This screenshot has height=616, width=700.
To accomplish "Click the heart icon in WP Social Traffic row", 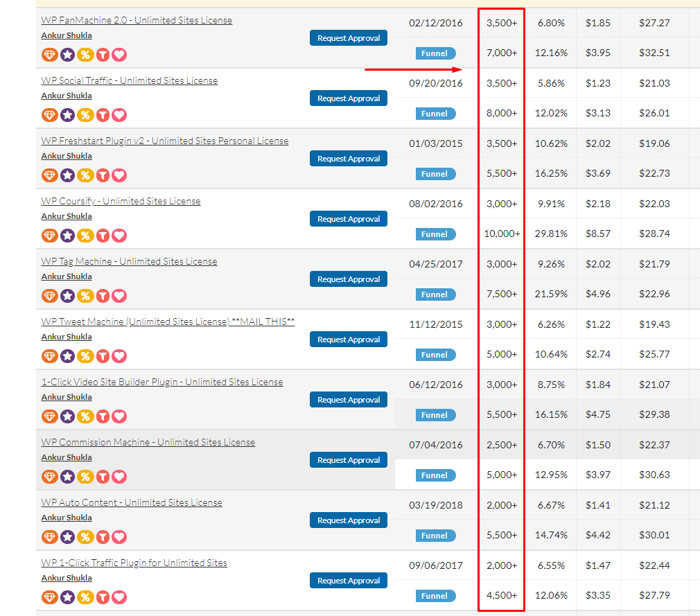I will pyautogui.click(x=119, y=115).
